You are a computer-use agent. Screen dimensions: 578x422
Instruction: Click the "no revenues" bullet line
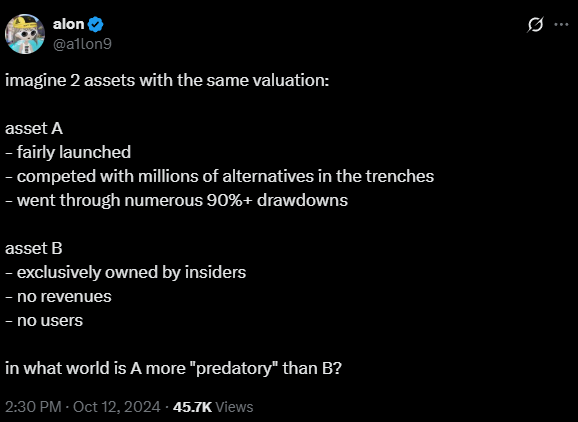click(58, 296)
